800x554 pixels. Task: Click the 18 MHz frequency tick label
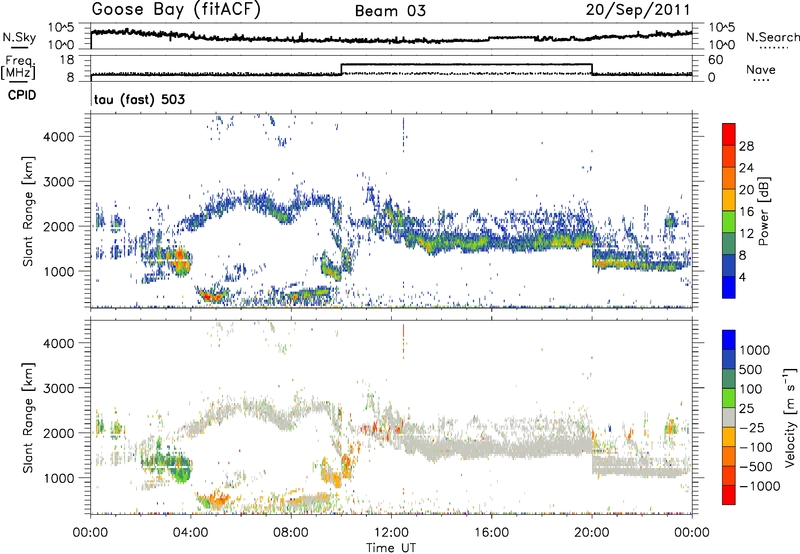67,60
